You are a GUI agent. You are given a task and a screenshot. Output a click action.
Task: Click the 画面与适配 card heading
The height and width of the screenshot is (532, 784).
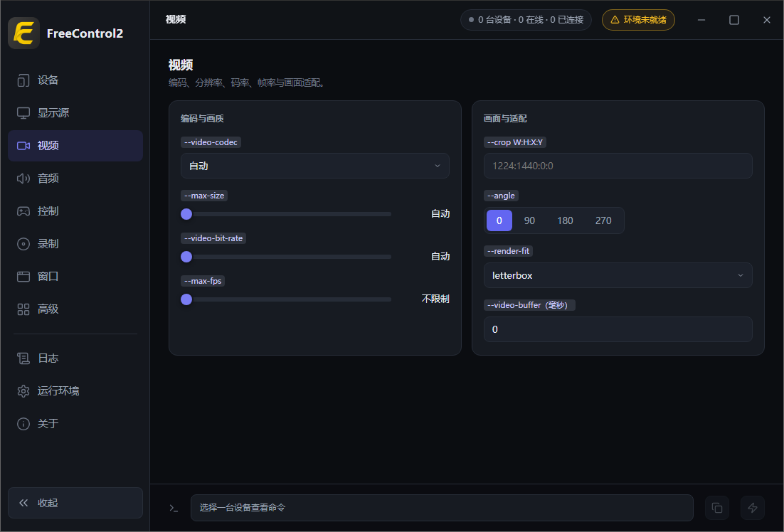[505, 119]
